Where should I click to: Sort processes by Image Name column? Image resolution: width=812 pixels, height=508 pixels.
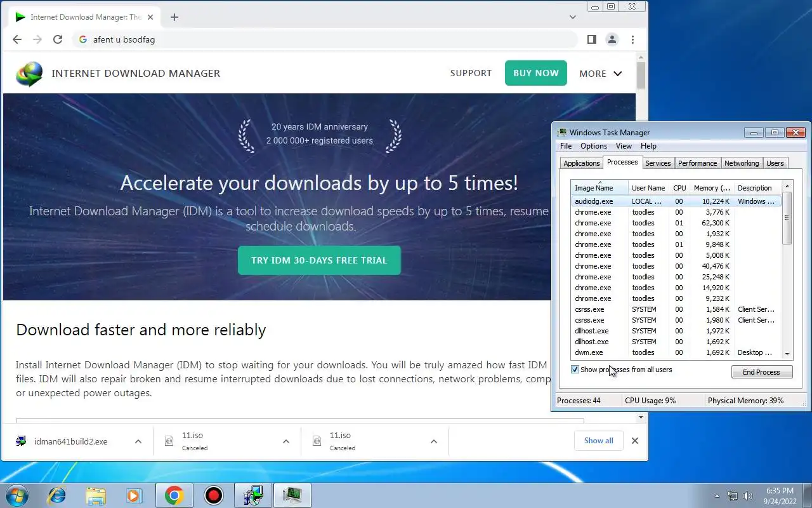click(x=599, y=188)
